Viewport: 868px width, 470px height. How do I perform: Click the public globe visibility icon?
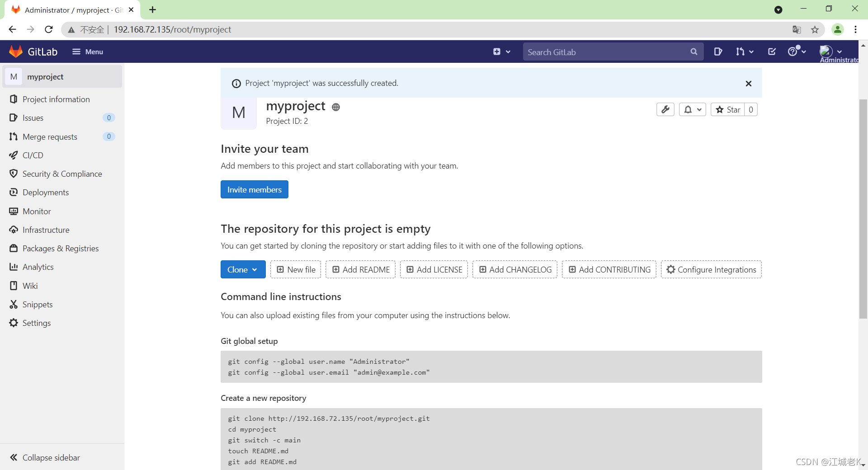coord(335,107)
